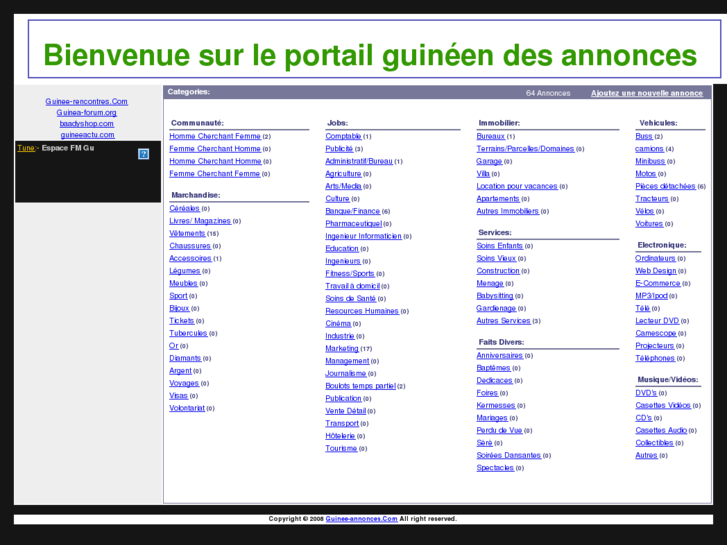Viewport: 727px width, 545px height.
Task: Open the Guinee-rencontres.Com link
Action: click(86, 101)
